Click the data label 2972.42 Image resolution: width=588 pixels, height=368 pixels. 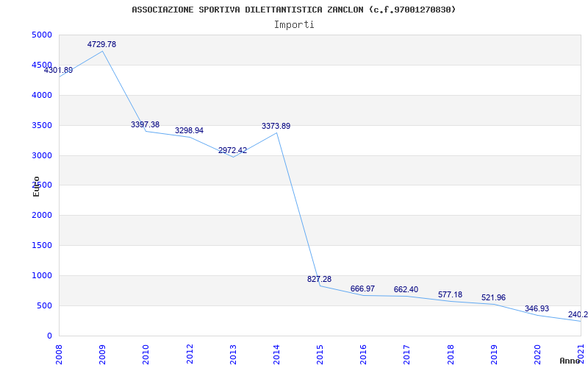[232, 151]
